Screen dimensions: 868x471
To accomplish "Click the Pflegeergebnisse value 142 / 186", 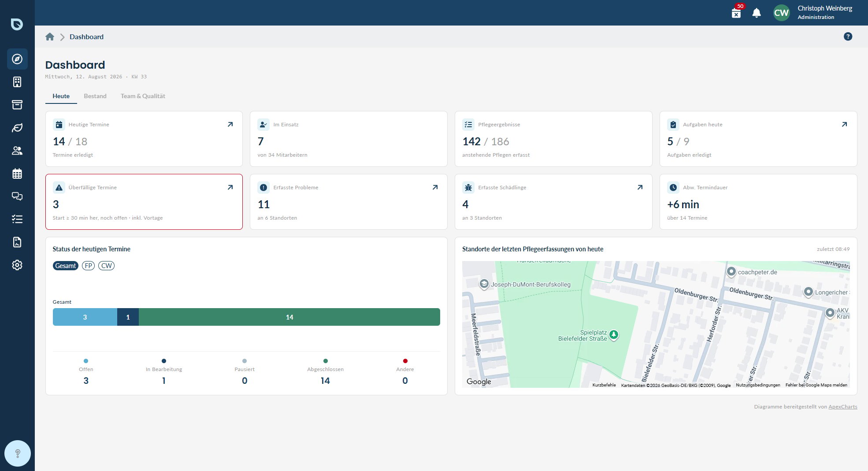I will point(486,141).
